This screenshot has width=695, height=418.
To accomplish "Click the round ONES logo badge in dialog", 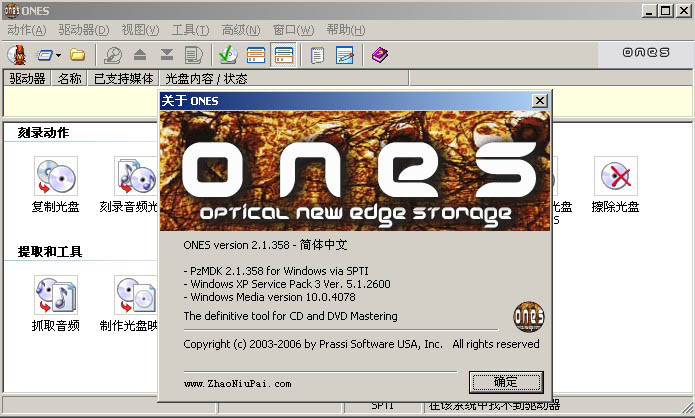I will coord(529,316).
